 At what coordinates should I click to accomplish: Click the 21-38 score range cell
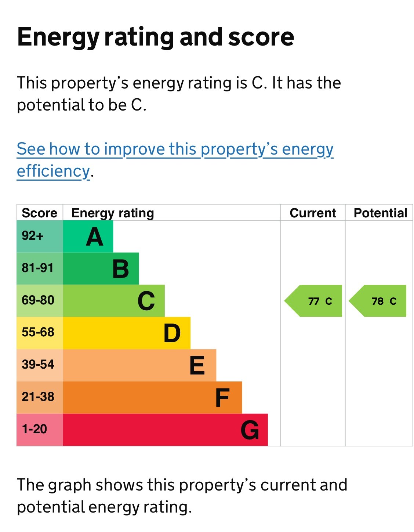coord(40,398)
